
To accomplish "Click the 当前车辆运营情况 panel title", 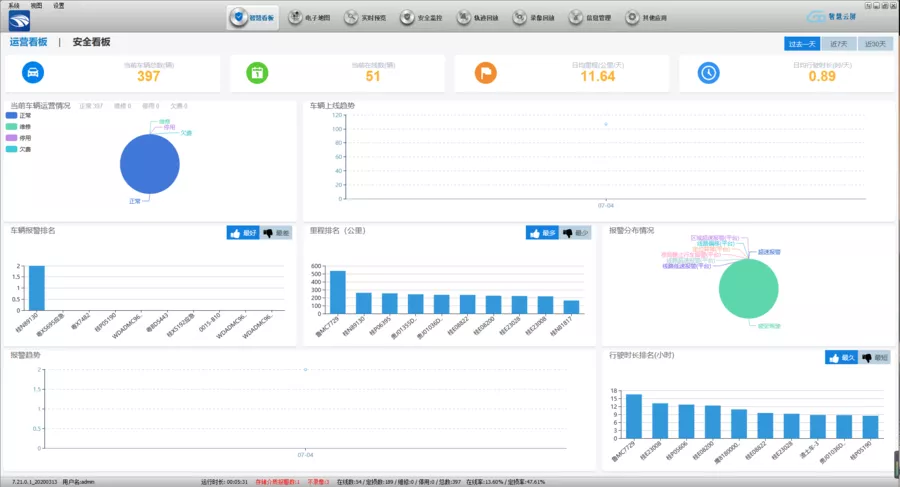I will 40,106.
